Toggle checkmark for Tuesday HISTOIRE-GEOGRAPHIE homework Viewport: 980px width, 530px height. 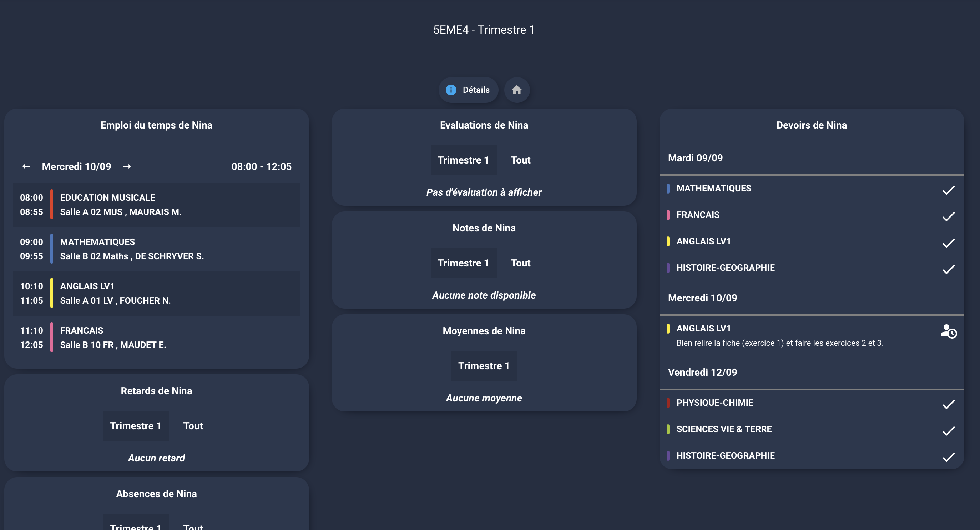coord(948,269)
